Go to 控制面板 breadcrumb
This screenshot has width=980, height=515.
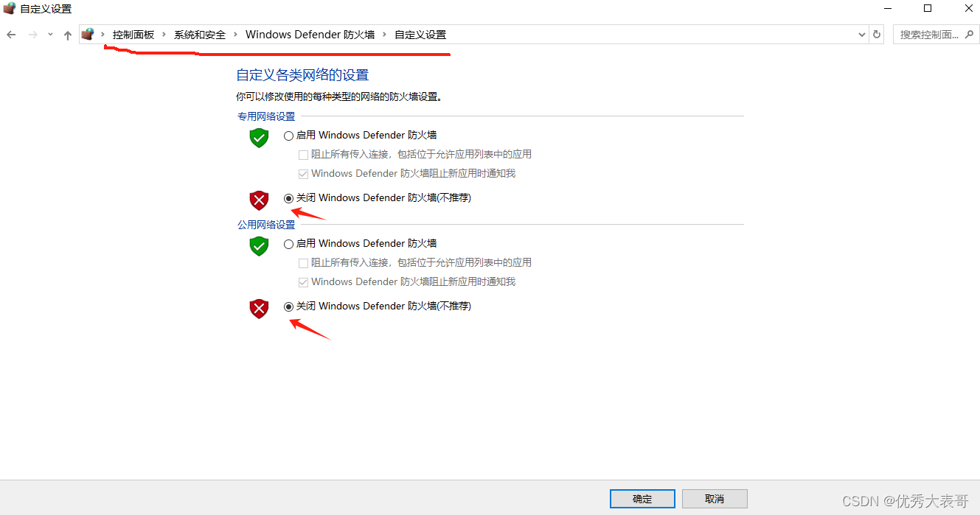pos(133,35)
